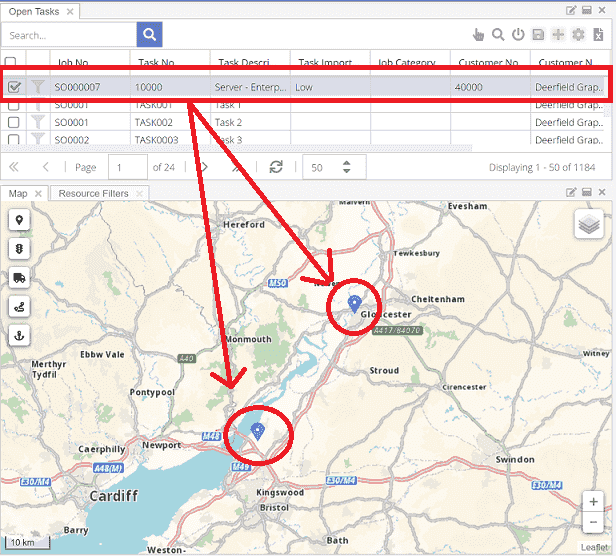Refresh the task list
This screenshot has width=616, height=556.
coord(276,167)
